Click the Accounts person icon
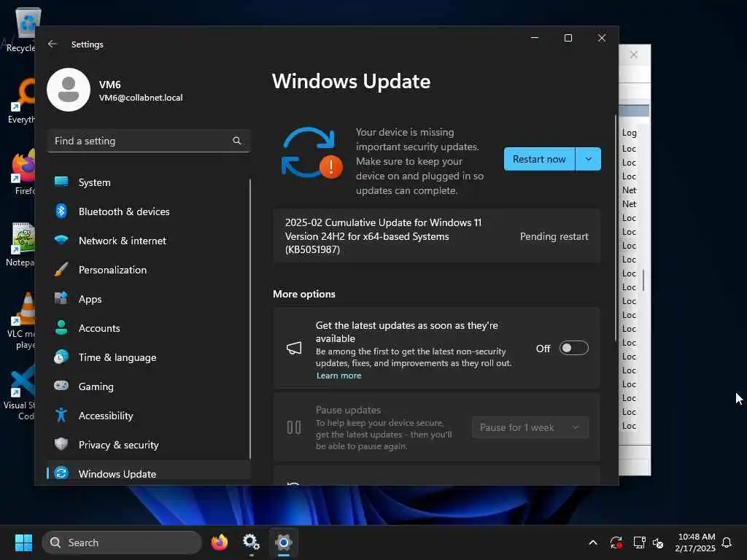 61,327
